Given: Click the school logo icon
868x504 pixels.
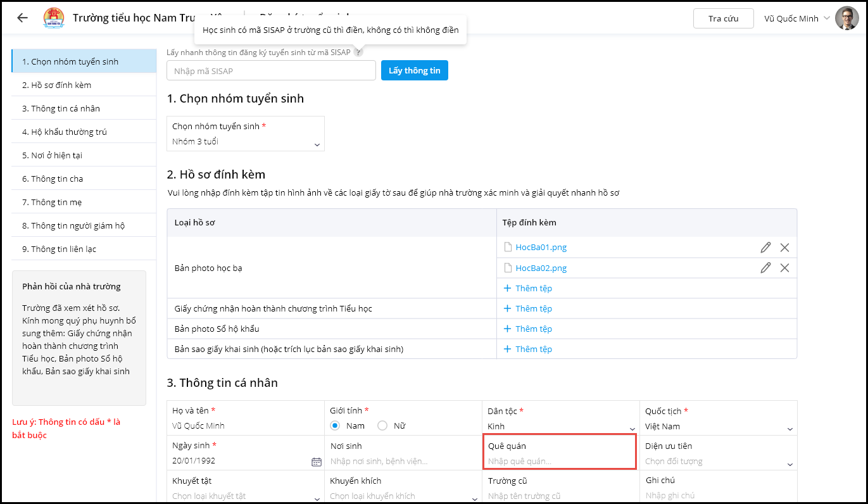Looking at the screenshot, I should pyautogui.click(x=54, y=18).
